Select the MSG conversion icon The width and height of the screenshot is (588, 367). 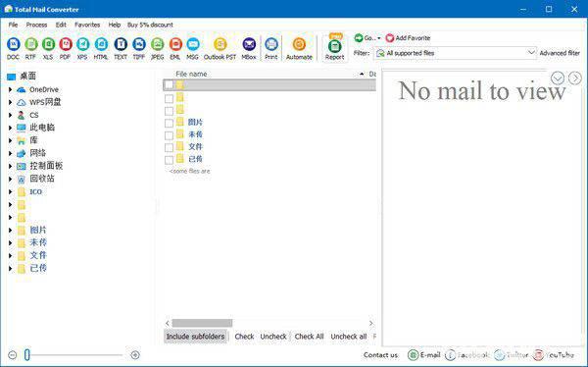click(193, 44)
